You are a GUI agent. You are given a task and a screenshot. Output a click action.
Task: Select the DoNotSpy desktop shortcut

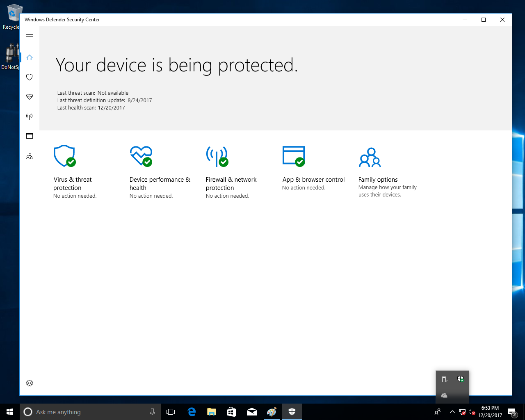pyautogui.click(x=11, y=57)
